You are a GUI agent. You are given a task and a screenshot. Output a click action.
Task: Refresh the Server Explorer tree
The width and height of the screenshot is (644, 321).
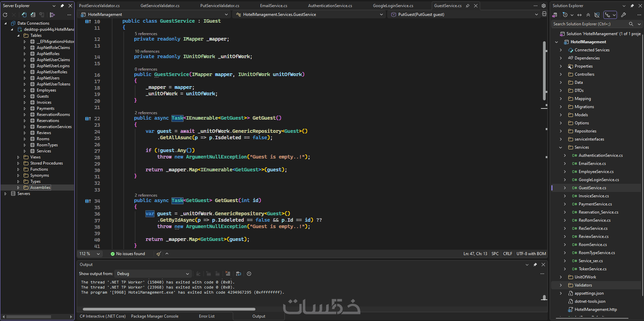[5, 15]
